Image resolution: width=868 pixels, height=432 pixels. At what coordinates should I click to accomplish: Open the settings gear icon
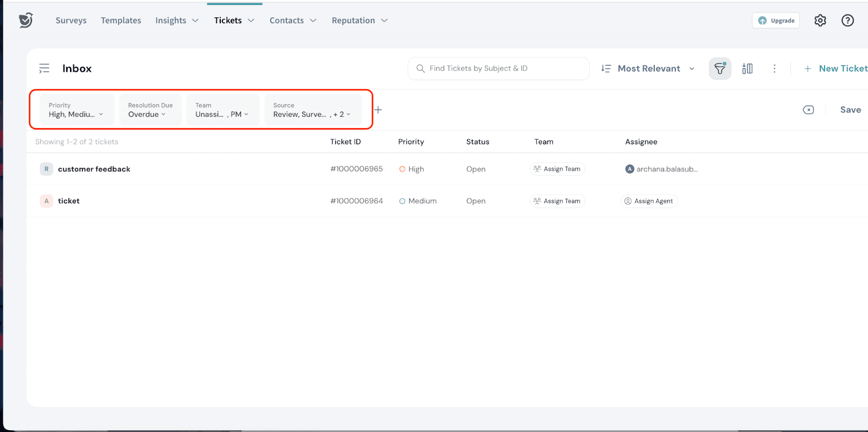[820, 21]
